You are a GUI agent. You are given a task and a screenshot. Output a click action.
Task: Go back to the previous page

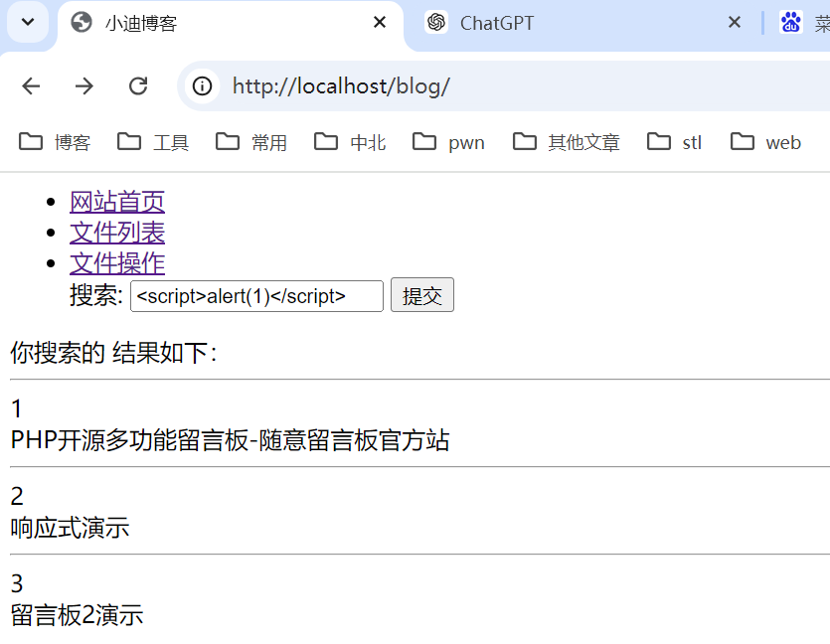point(31,85)
